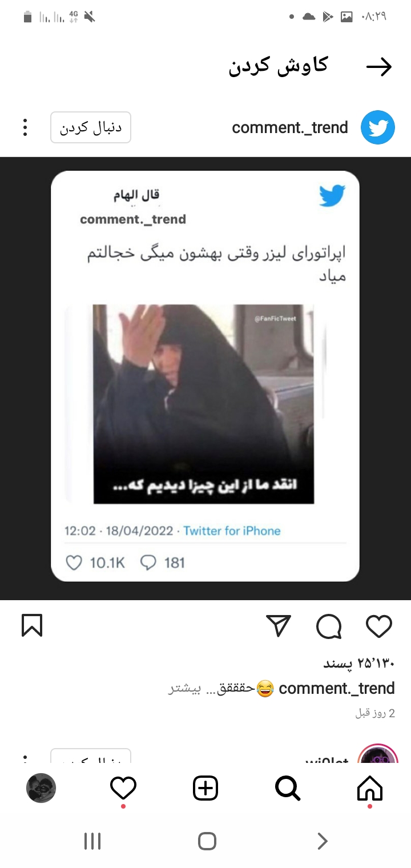The width and height of the screenshot is (411, 868).
Task: Follow comment._trend with دنبال کردن button
Action: [x=91, y=127]
